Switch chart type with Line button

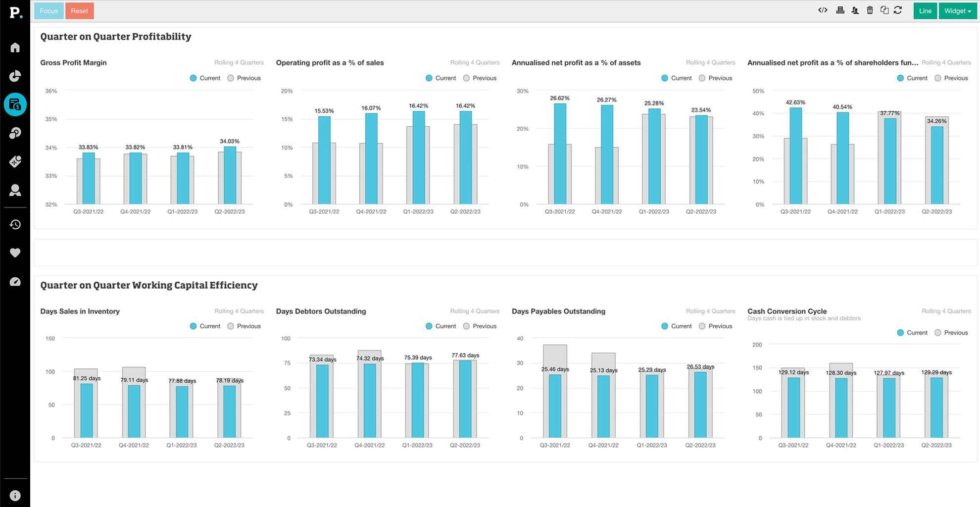[x=925, y=11]
